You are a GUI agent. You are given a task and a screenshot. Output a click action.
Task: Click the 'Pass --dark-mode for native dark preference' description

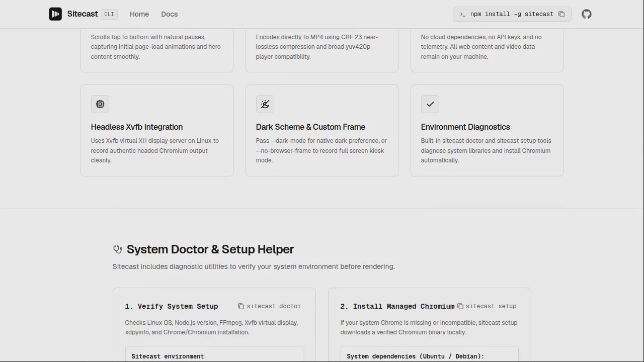point(321,150)
